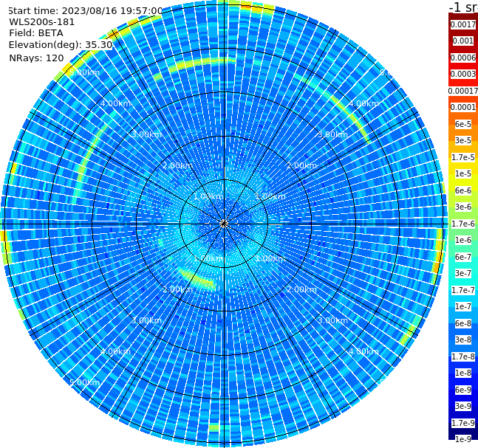Select the '1e-9' bottom color scale label
Image resolution: width=478 pixels, height=448 pixels.
pos(463,439)
